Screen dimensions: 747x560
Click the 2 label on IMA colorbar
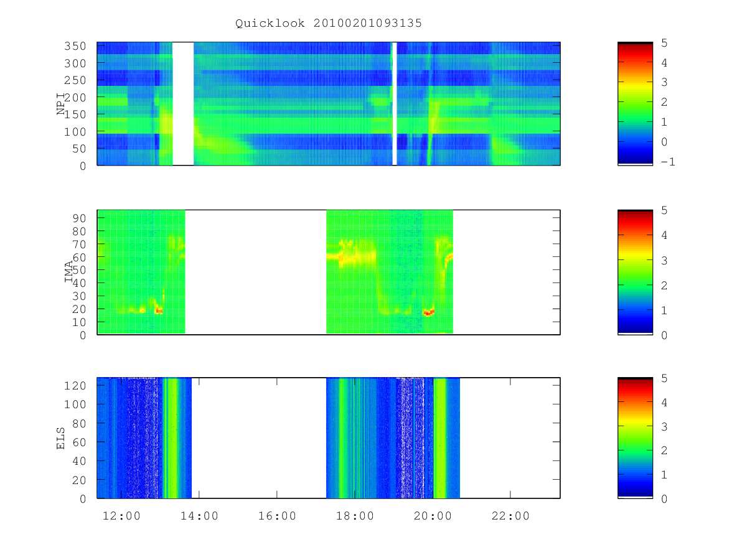pyautogui.click(x=664, y=285)
